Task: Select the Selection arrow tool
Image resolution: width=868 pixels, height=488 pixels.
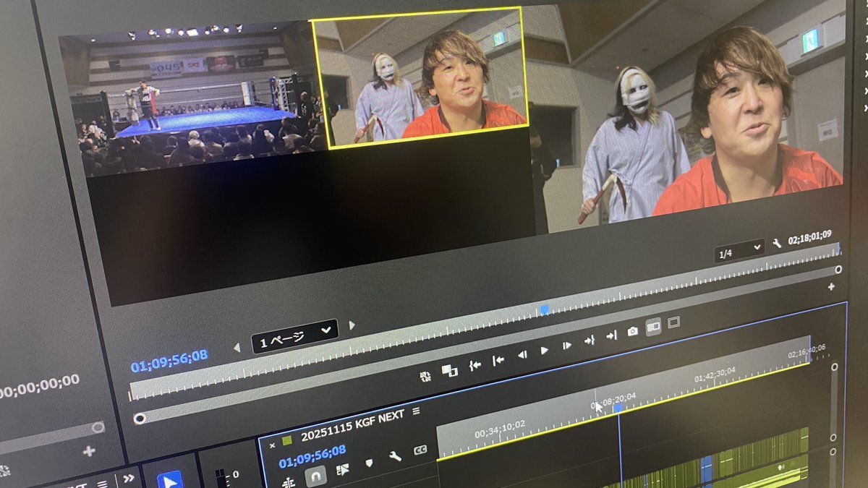Action: (x=169, y=479)
